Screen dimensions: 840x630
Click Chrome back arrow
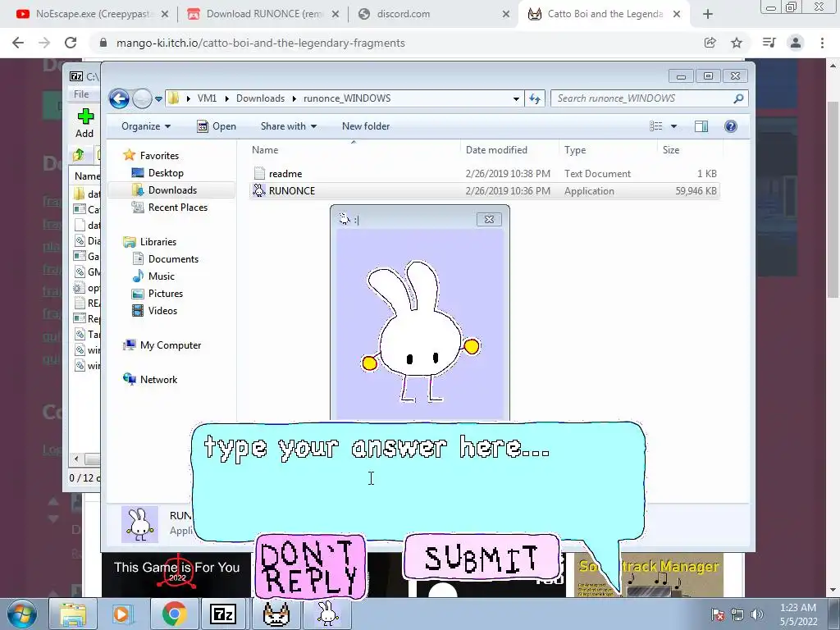pyautogui.click(x=18, y=43)
